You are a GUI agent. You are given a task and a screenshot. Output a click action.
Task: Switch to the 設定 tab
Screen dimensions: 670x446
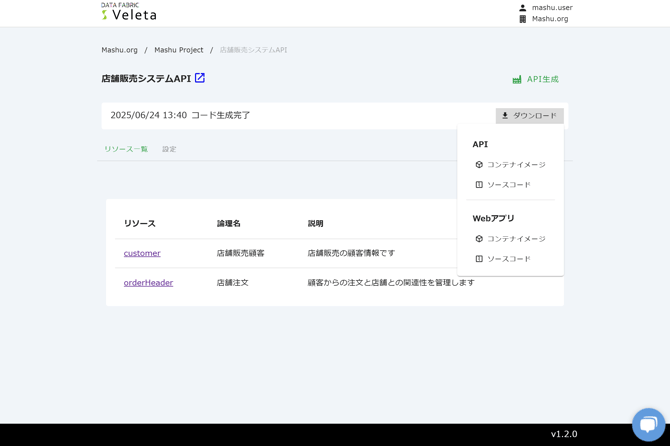tap(169, 149)
